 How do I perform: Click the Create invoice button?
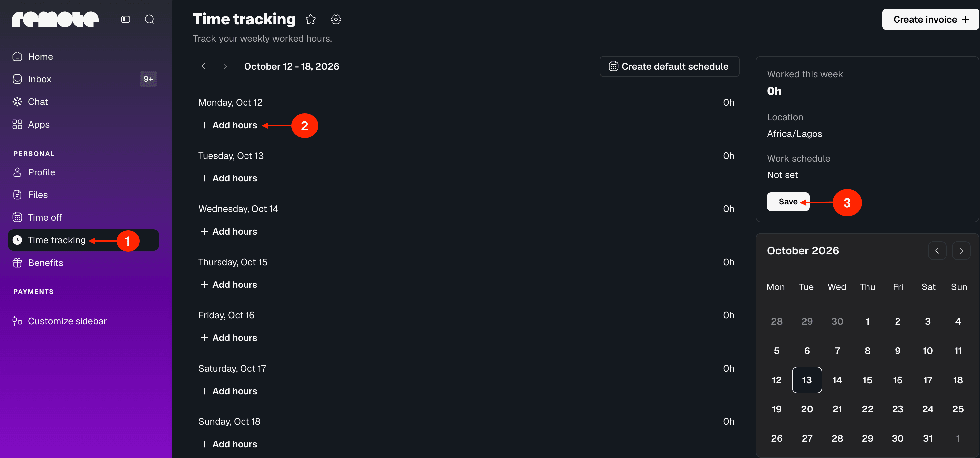click(x=930, y=19)
